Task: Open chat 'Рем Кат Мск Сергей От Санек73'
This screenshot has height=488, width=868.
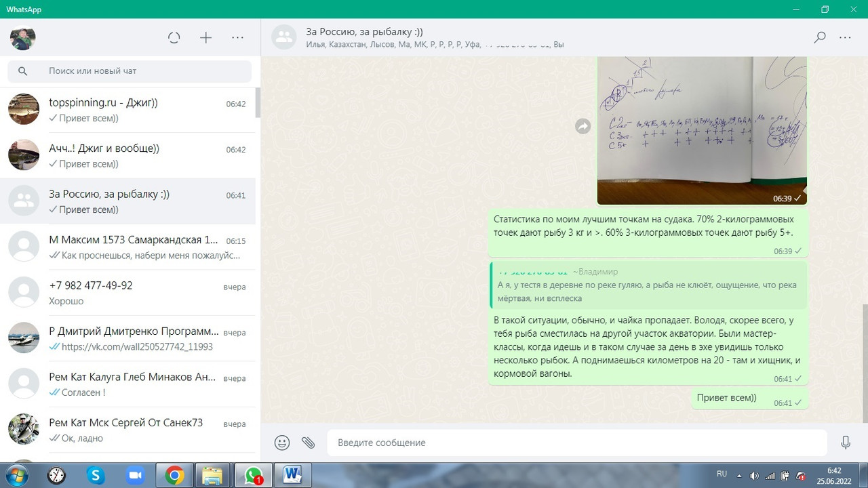Action: [127, 430]
